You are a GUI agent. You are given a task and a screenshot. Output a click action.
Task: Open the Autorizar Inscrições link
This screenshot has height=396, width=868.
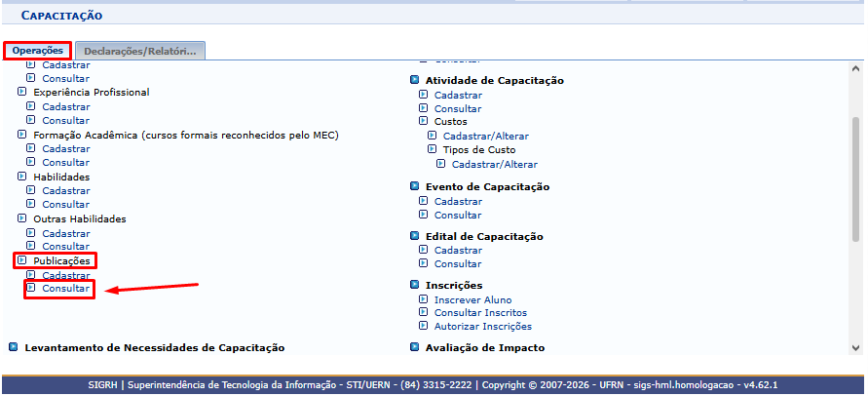(483, 326)
